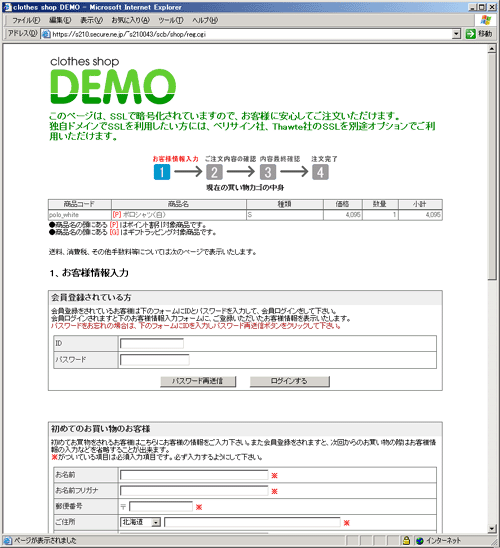
Task: Expand the address bar history dropdown
Action: pos(456,34)
